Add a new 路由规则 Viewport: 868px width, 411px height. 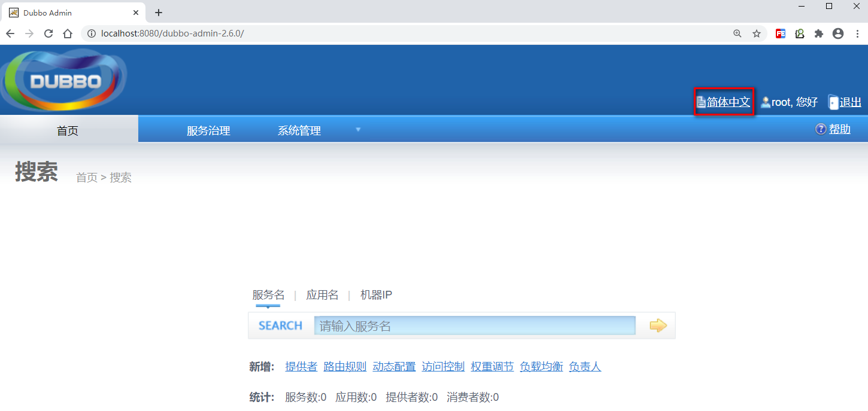[345, 367]
